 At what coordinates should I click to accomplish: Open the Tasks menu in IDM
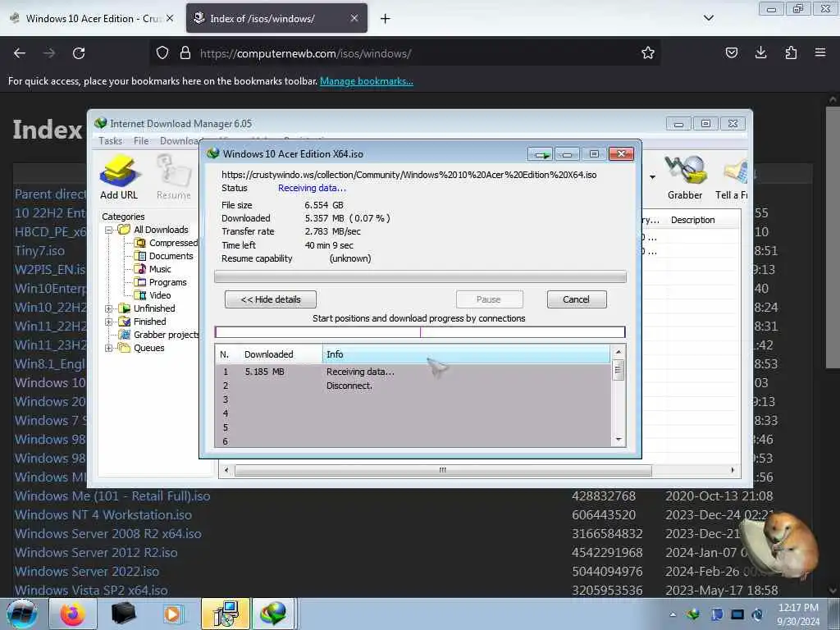click(x=111, y=141)
